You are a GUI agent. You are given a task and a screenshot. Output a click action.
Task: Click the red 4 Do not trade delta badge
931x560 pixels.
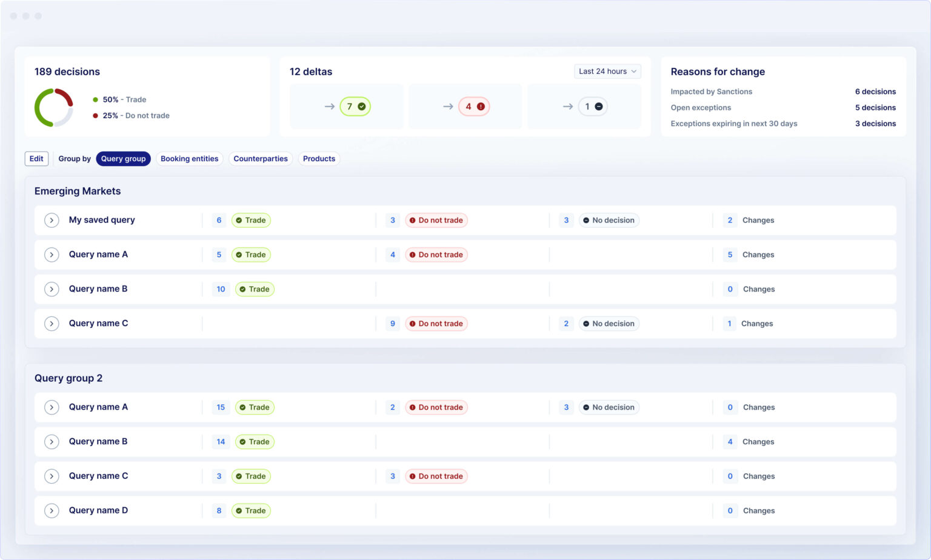coord(474,107)
